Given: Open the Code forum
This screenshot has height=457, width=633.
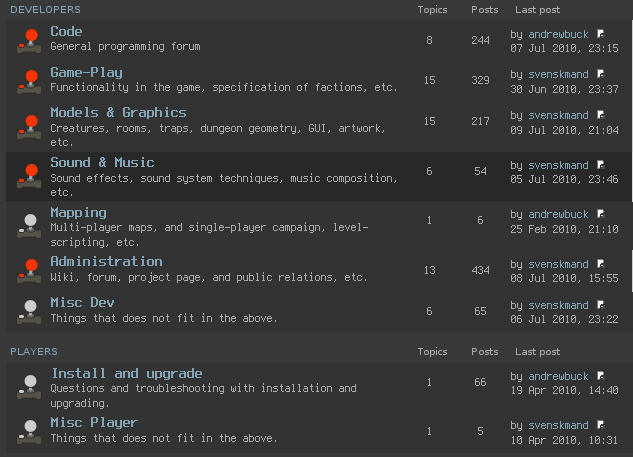Looking at the screenshot, I should [66, 32].
